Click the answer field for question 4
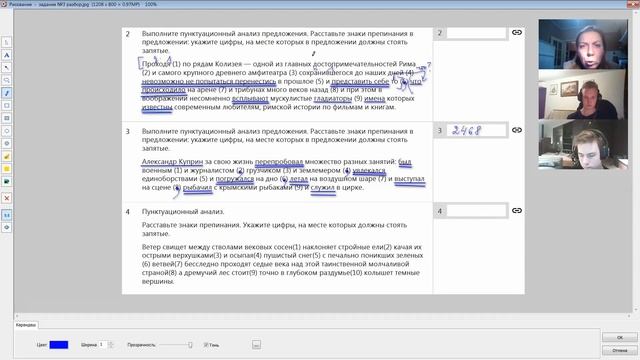Viewport: 640px width, 360px height. [x=476, y=211]
